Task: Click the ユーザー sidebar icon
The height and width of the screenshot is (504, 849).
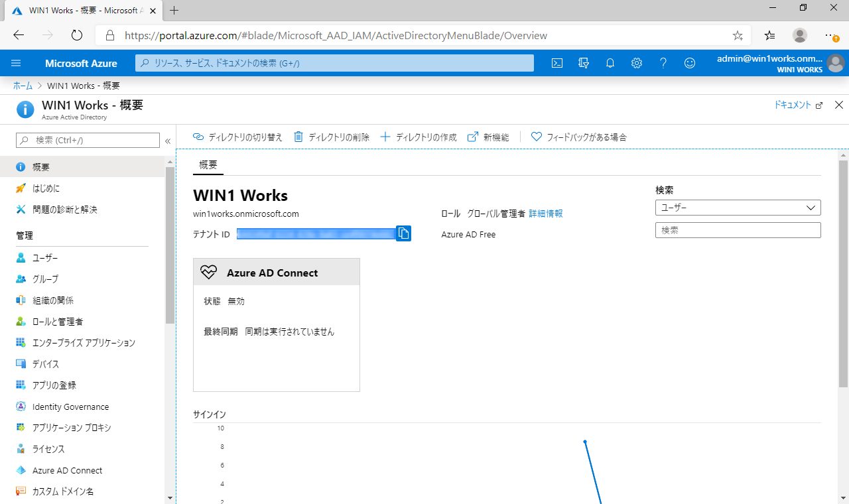Action: [21, 258]
